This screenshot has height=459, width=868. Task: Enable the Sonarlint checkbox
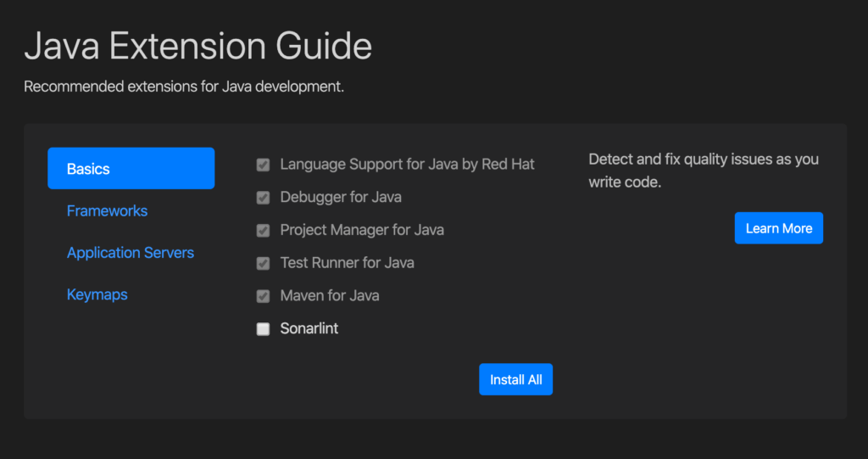coord(263,329)
